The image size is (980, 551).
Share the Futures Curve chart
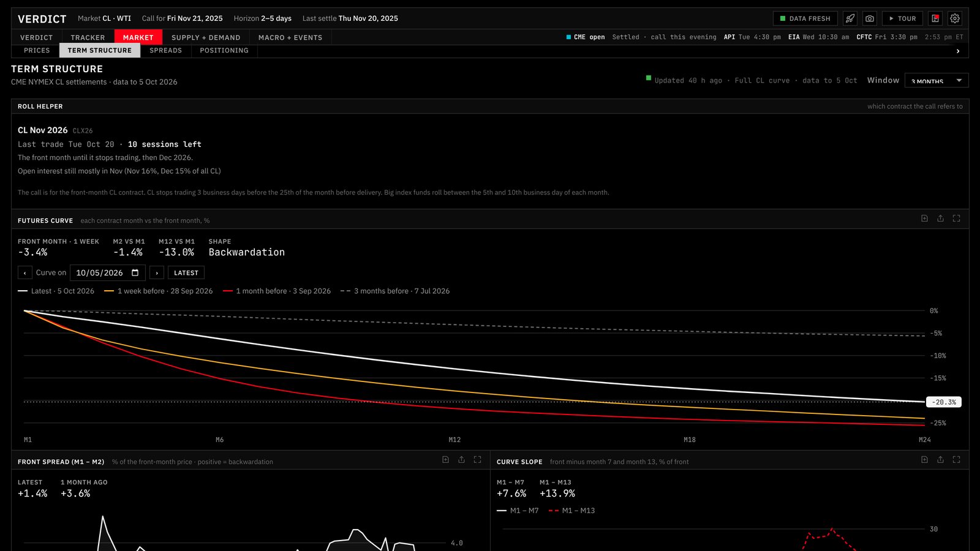[941, 219]
